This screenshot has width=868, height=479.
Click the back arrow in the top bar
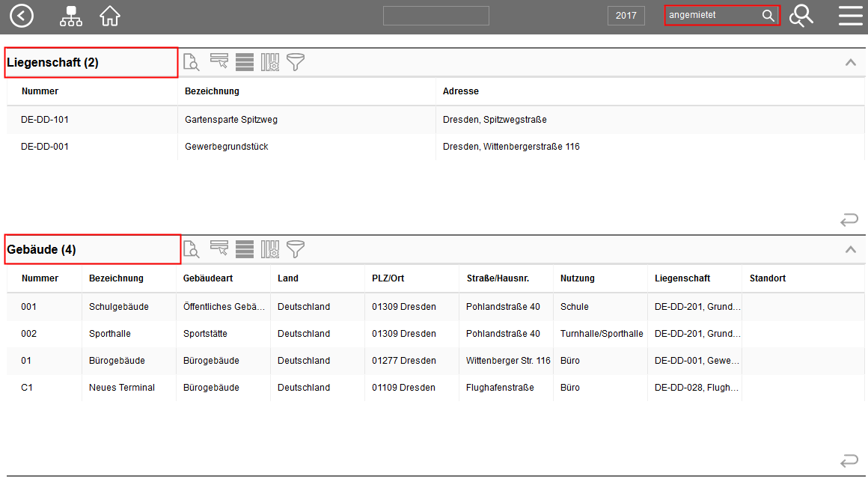click(22, 16)
